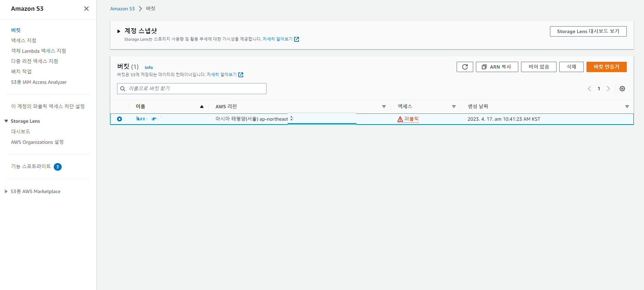
Task: Open 자세히 알아보기 link for Storage Lens
Action: click(x=278, y=39)
